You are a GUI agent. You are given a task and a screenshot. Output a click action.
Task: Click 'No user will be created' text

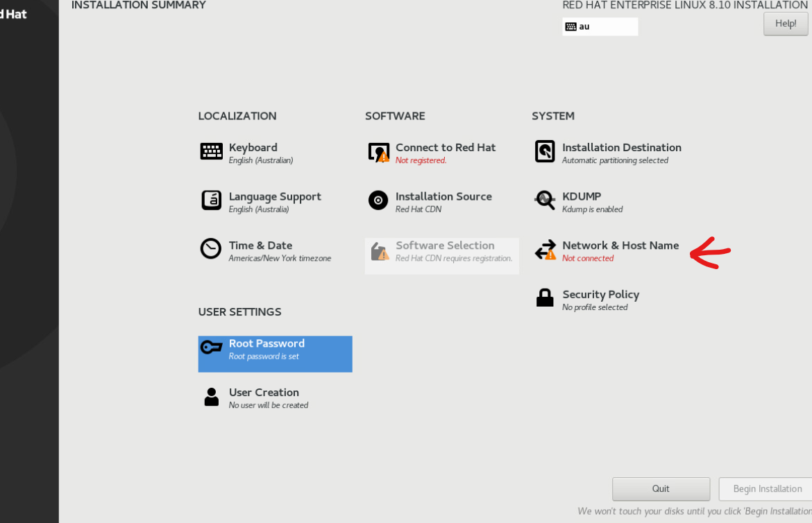pos(269,406)
